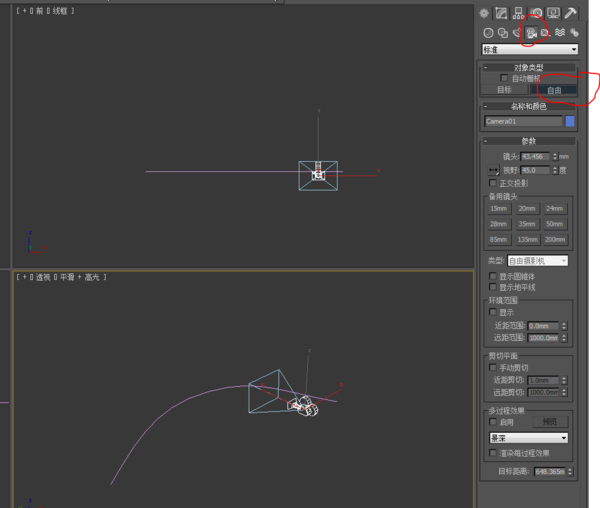Collapse the 名称和颜色 rollout
The height and width of the screenshot is (508, 600).
(x=528, y=107)
